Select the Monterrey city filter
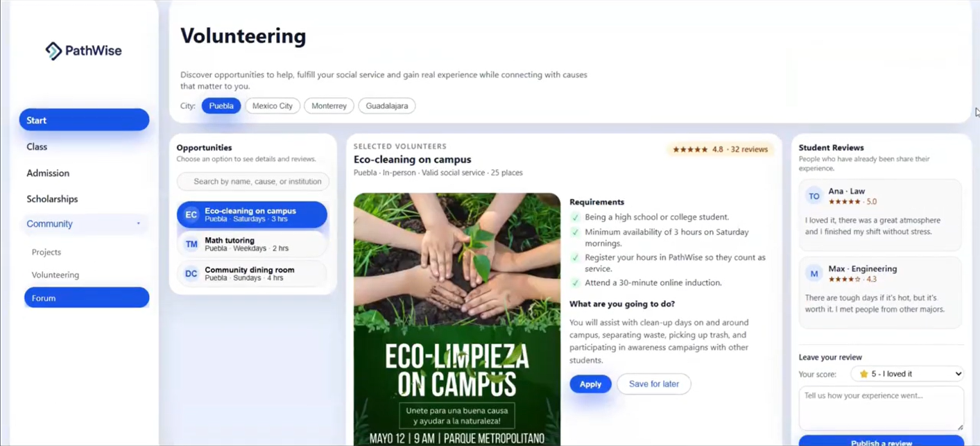 (x=329, y=106)
